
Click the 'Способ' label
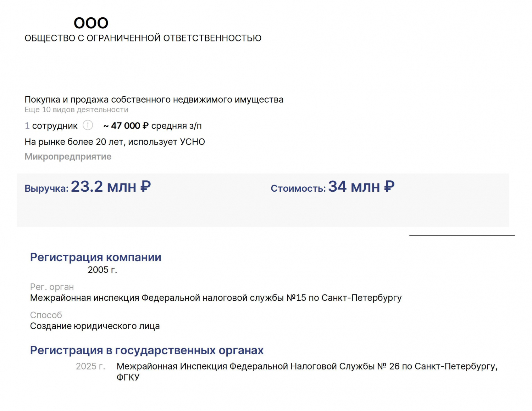(x=46, y=315)
